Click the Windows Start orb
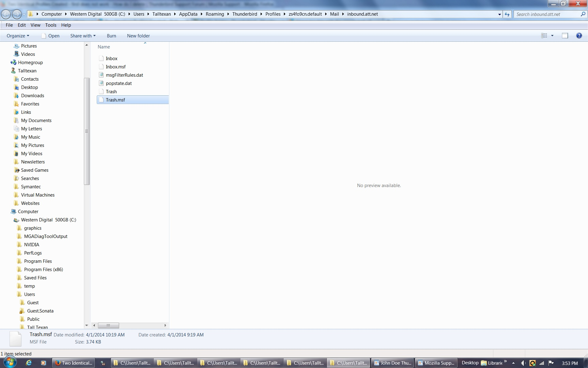 (x=9, y=362)
